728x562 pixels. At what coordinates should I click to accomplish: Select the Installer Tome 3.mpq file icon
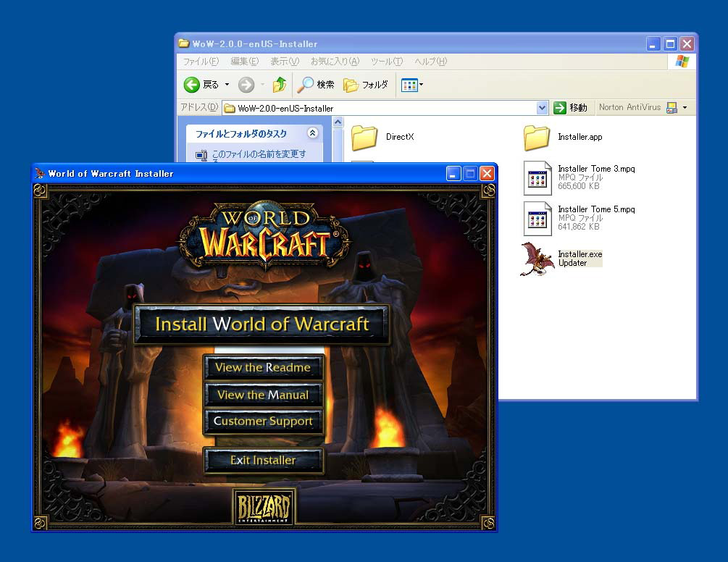click(x=537, y=177)
